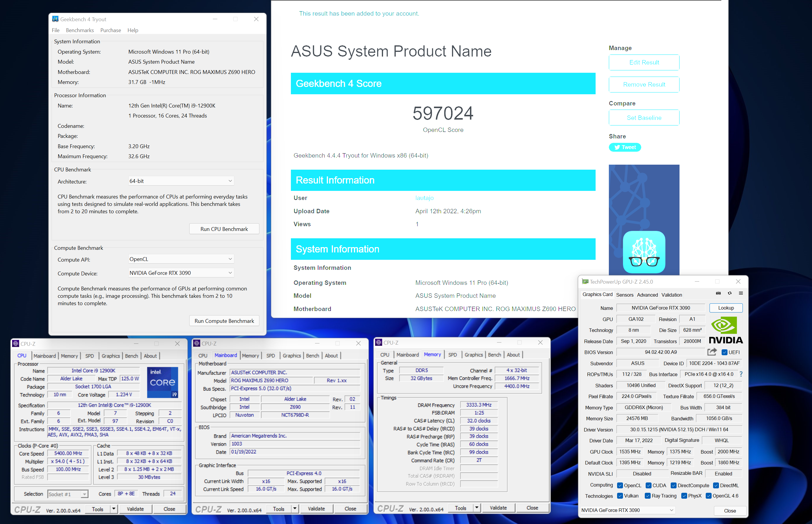Click Run Compute Benchmark button

[224, 321]
